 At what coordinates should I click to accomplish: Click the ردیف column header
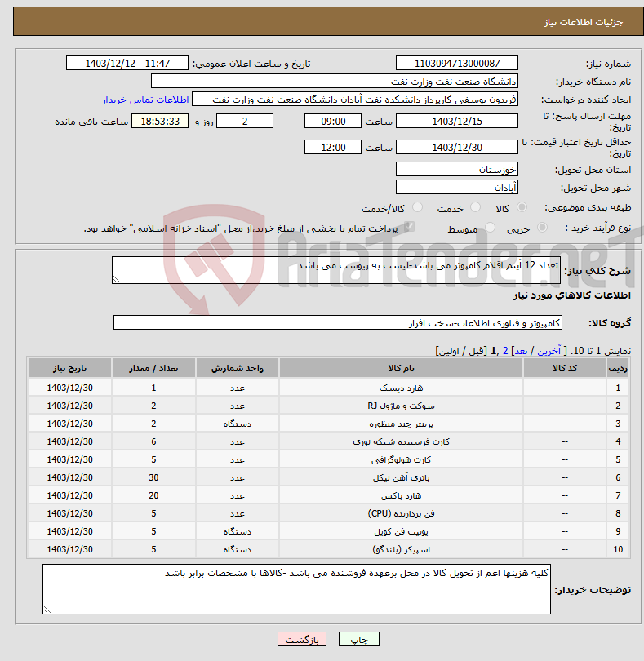coord(618,368)
